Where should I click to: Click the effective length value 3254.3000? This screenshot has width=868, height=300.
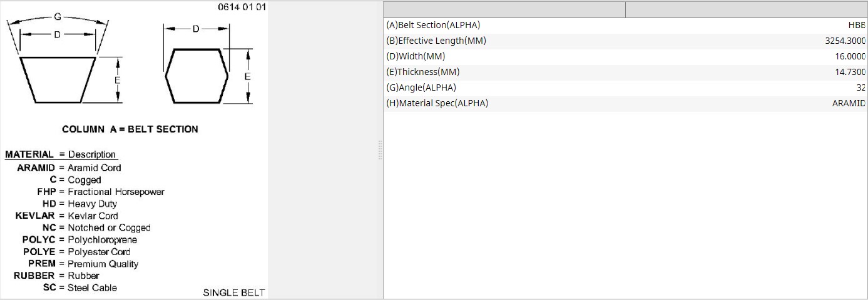coord(845,41)
